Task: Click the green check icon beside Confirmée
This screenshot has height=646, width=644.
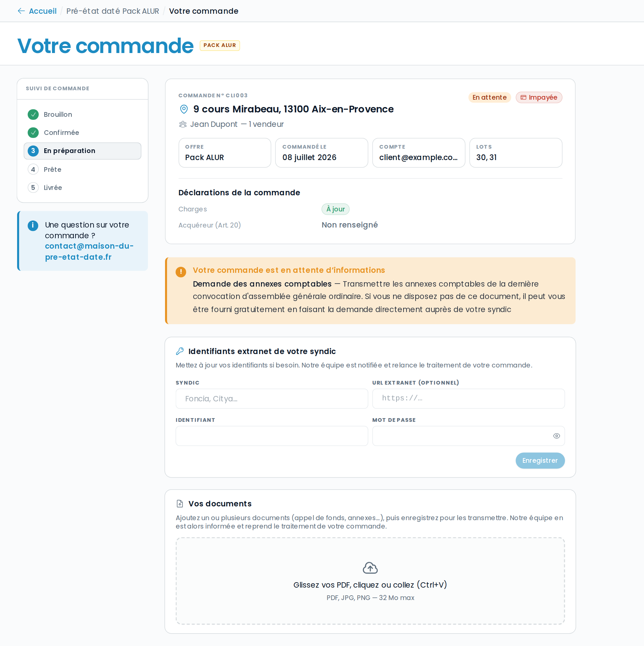Action: (33, 133)
